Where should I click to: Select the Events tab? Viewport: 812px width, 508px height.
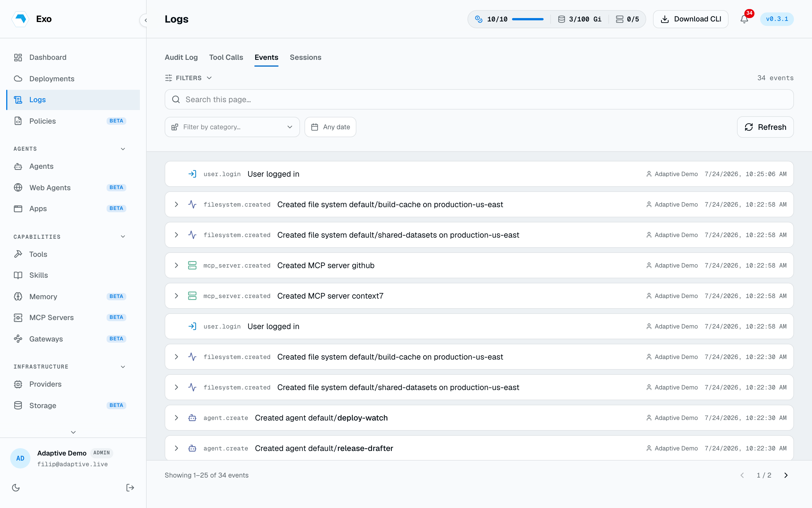(266, 58)
